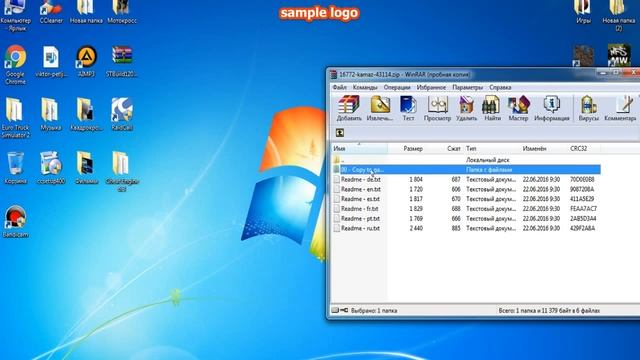Viewport: 640px width, 360px height.
Task: Click the Комментарий (Comment) toolbar icon
Action: click(x=620, y=108)
